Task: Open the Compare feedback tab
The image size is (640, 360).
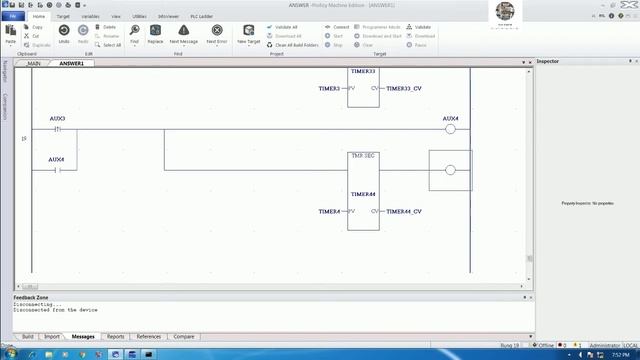Action: point(184,337)
